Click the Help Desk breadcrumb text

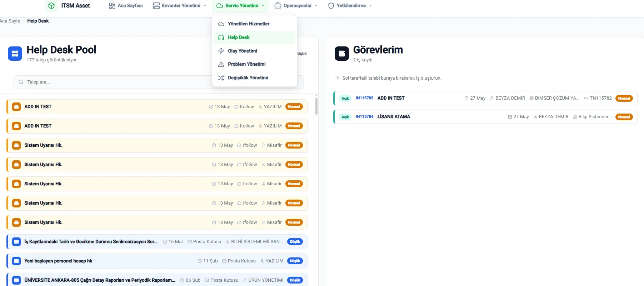click(x=38, y=21)
